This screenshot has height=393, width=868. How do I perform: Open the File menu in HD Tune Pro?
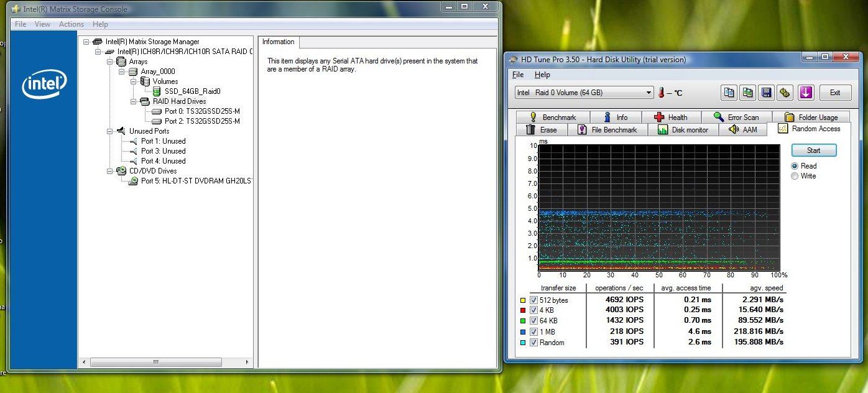(518, 75)
